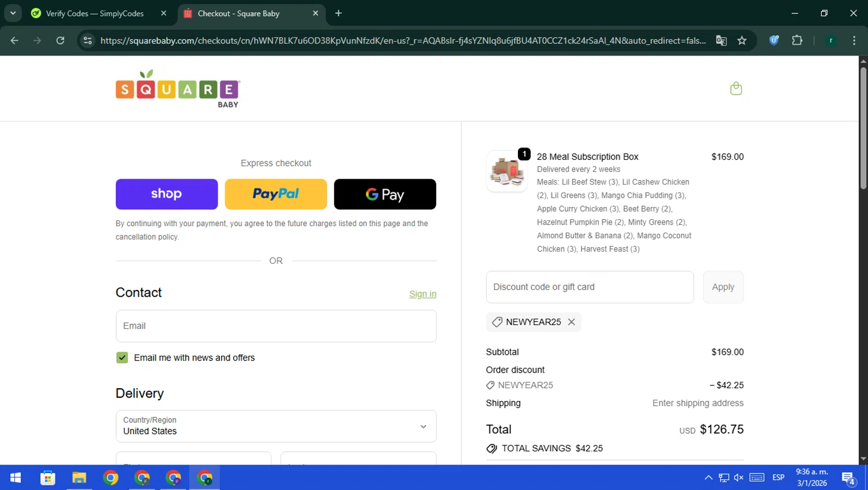This screenshot has width=868, height=490.
Task: Click the Shop Pay express button
Action: [x=167, y=194]
